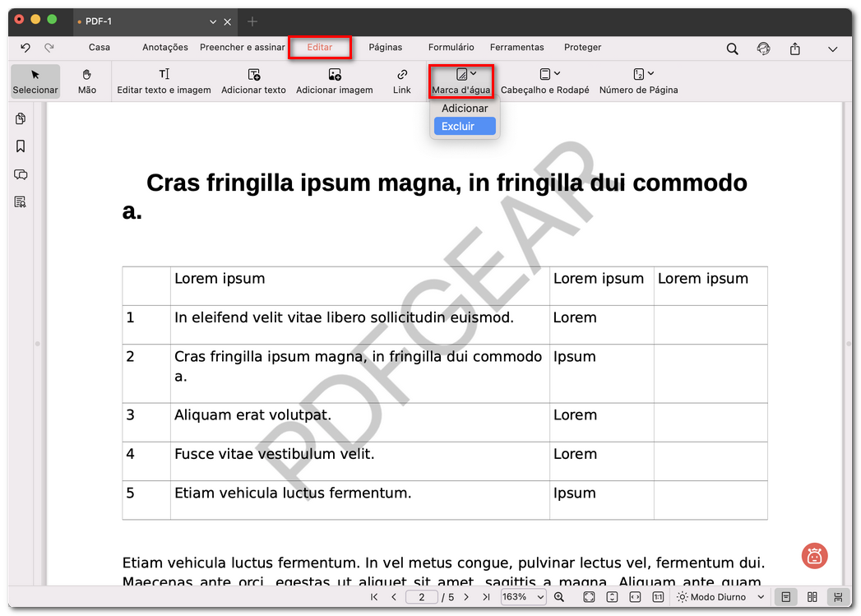Click the Adicionar imagem tool icon
The image size is (861, 616).
click(334, 75)
